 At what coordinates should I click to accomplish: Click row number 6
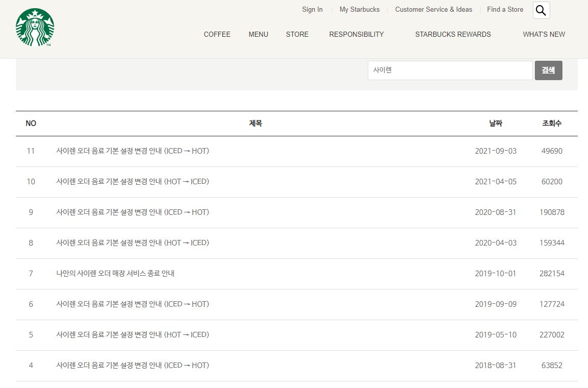coord(31,304)
